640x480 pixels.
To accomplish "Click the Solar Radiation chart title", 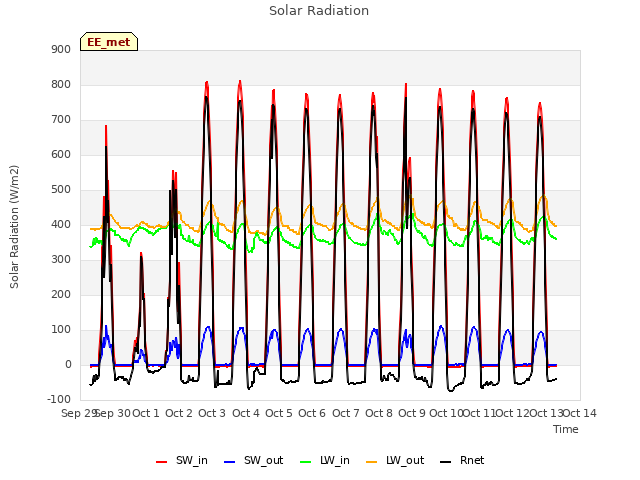I will [319, 11].
